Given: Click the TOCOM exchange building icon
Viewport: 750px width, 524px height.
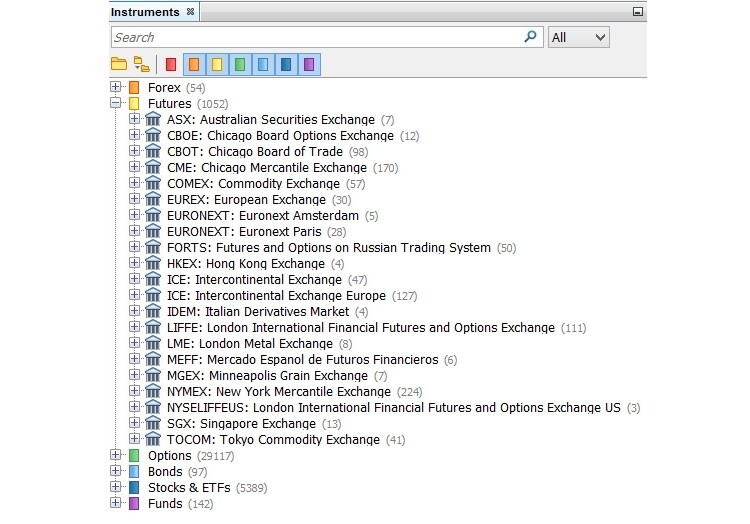Looking at the screenshot, I should pos(153,439).
